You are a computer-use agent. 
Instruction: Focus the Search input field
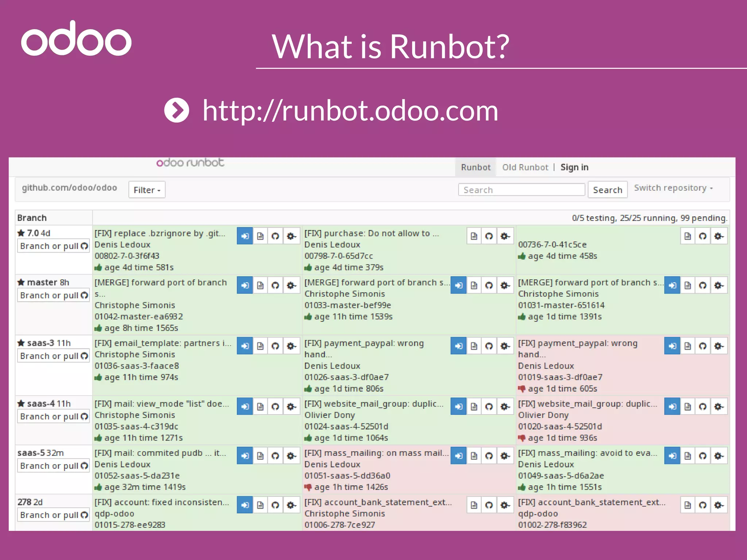tap(522, 190)
